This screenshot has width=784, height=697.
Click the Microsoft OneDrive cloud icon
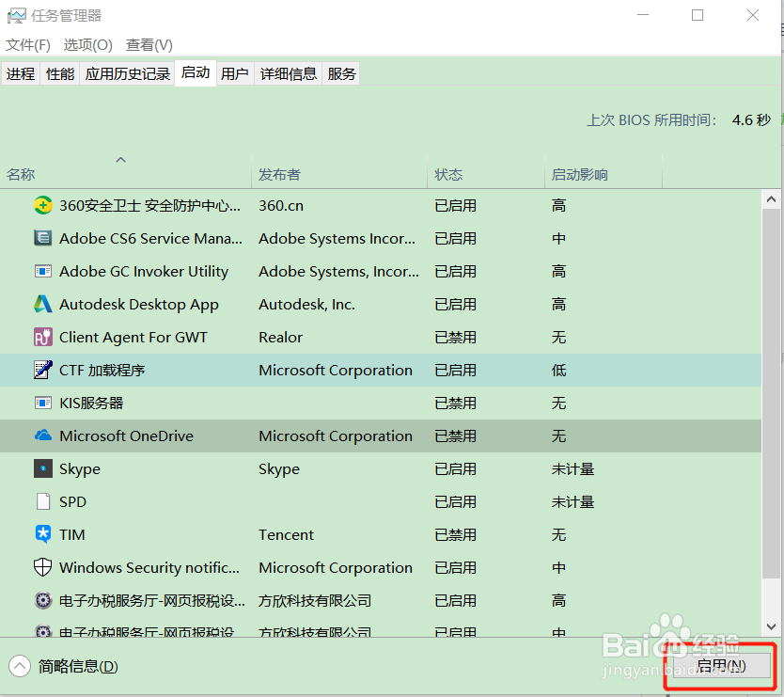pyautogui.click(x=43, y=436)
